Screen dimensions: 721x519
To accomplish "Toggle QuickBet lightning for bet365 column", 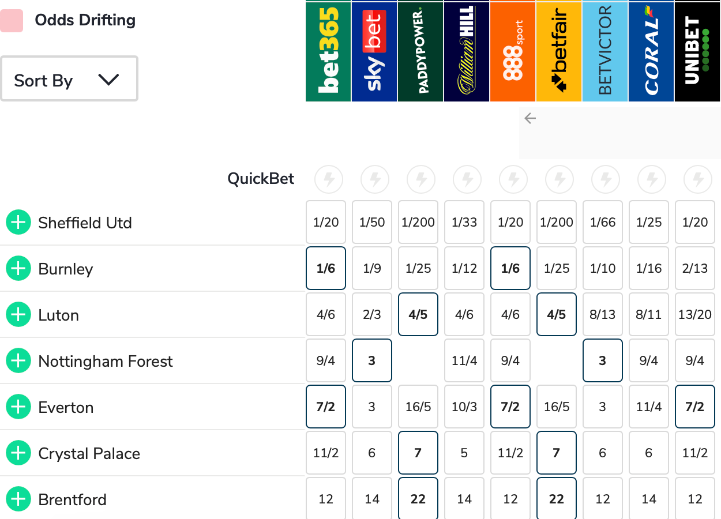I will (328, 179).
